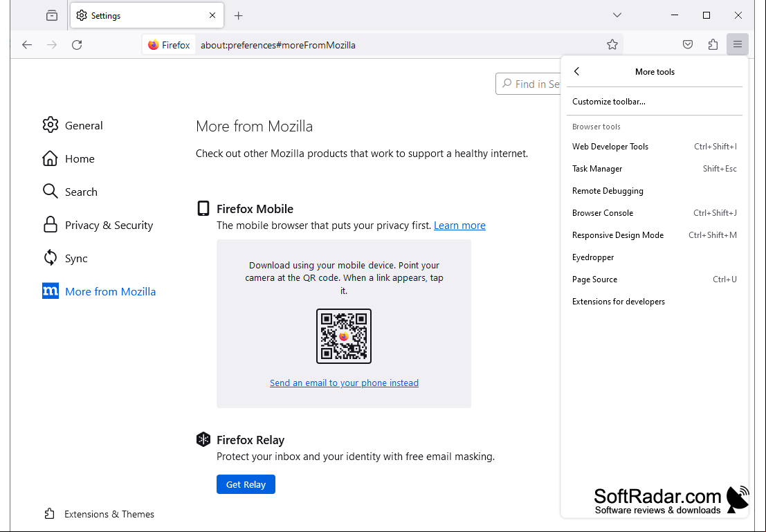766x532 pixels.
Task: Click the More from Mozilla heading
Action: pyautogui.click(x=254, y=126)
